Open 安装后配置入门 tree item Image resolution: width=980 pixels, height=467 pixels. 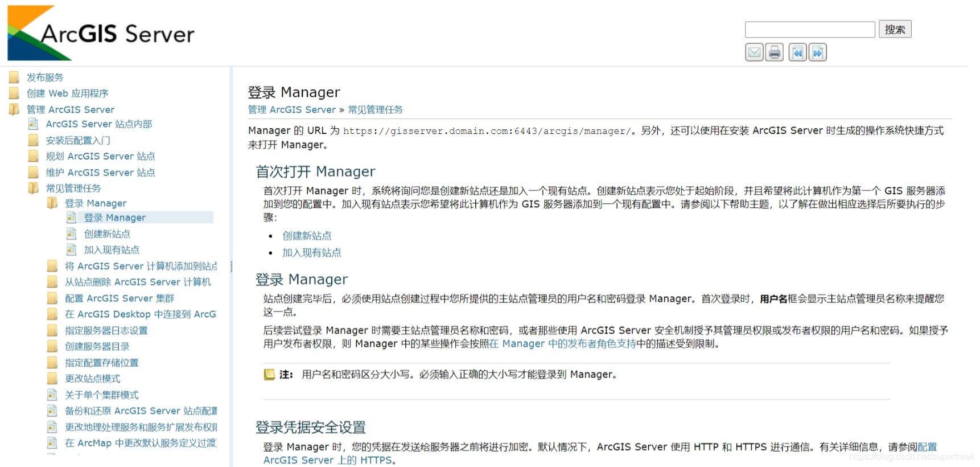pos(78,141)
